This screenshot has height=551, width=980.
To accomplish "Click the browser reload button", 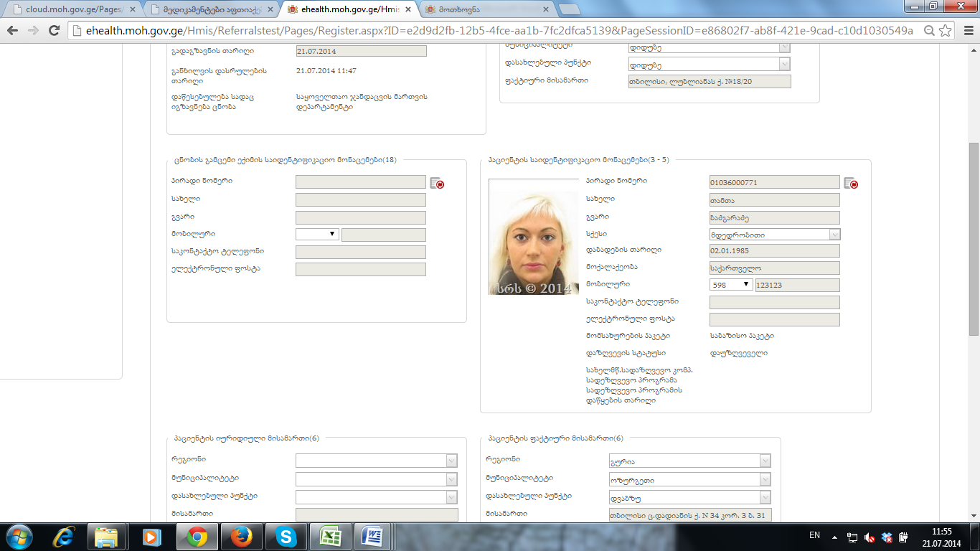I will pos(54,31).
